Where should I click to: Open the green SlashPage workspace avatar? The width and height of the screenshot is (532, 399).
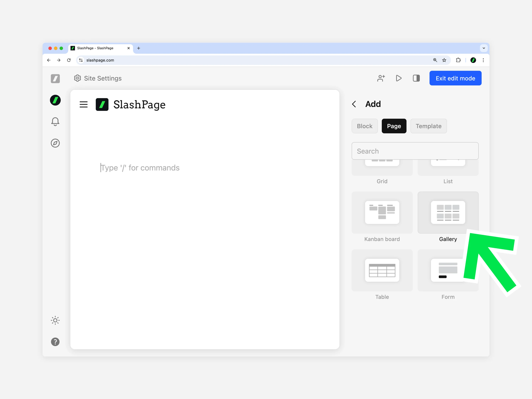[55, 100]
